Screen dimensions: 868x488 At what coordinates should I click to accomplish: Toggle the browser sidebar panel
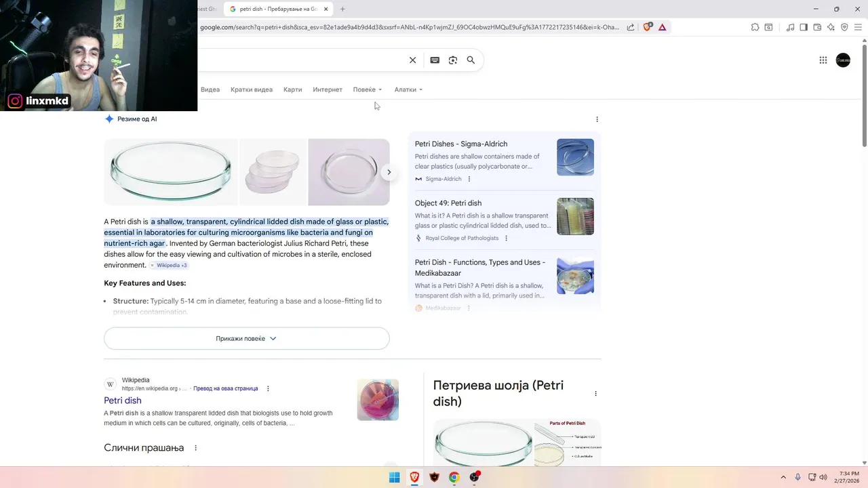[x=804, y=27]
